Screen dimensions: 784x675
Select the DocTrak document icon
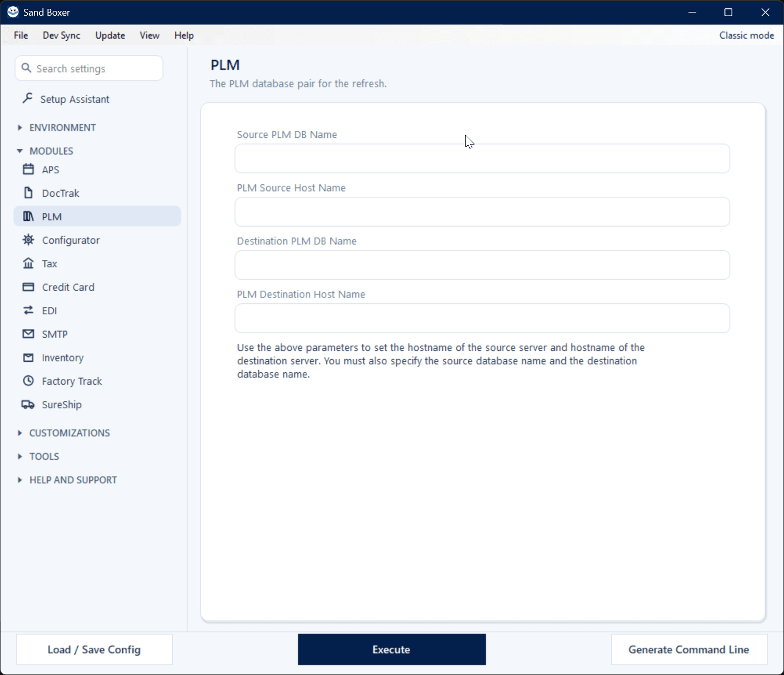28,193
